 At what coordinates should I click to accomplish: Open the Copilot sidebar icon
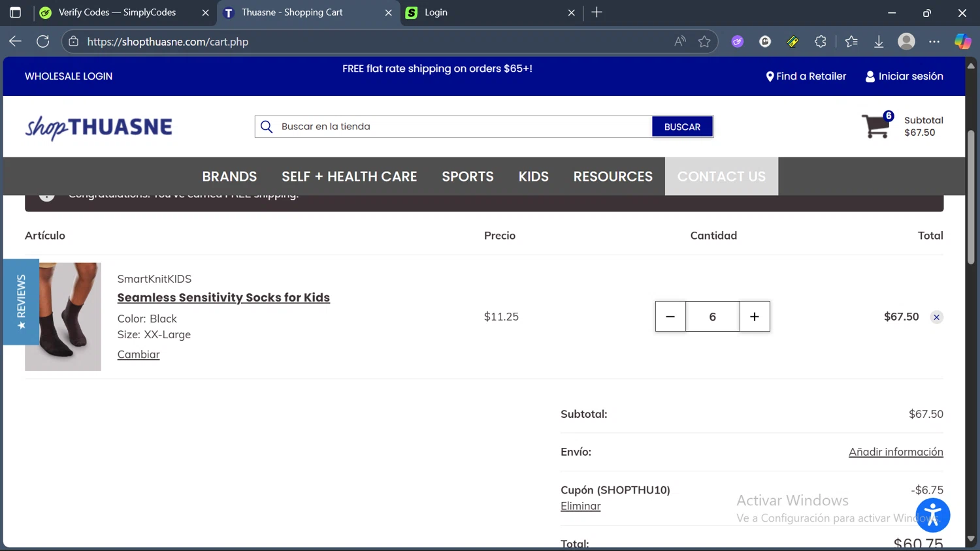[x=962, y=41]
